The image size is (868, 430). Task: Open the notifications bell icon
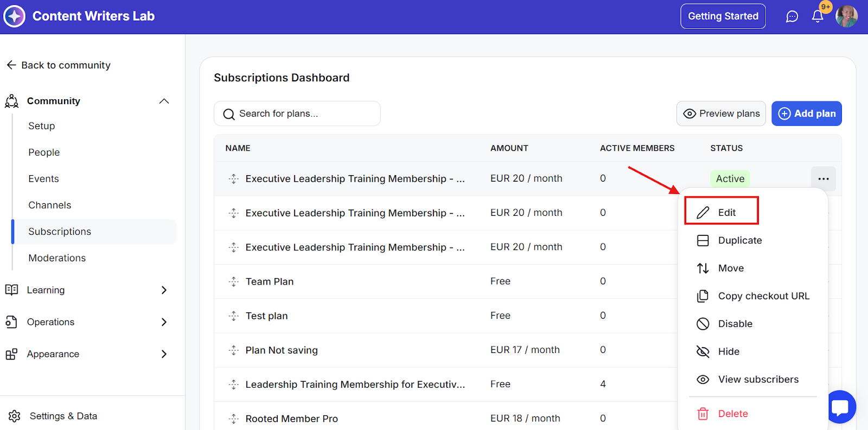[818, 16]
